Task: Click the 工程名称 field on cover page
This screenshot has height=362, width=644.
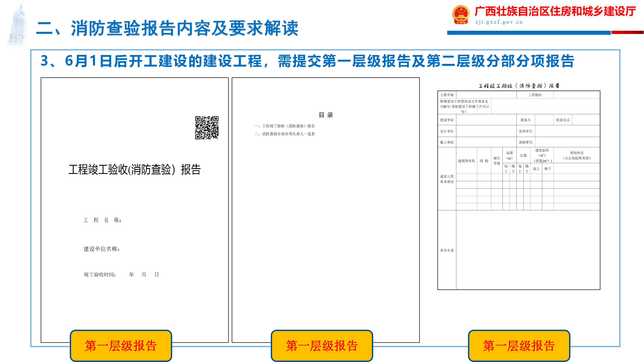Action: click(103, 220)
